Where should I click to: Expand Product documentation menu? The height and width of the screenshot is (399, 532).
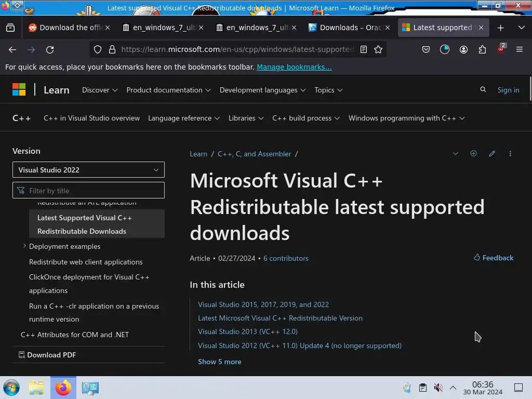coord(169,90)
